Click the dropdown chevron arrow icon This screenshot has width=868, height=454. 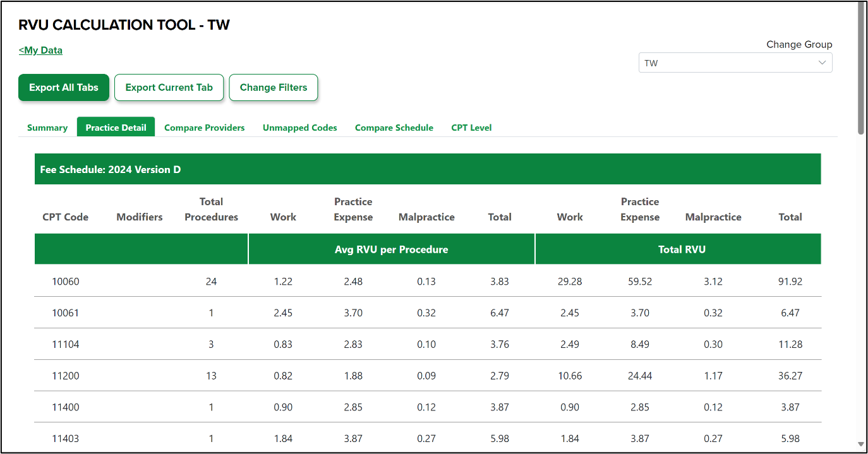click(x=822, y=63)
